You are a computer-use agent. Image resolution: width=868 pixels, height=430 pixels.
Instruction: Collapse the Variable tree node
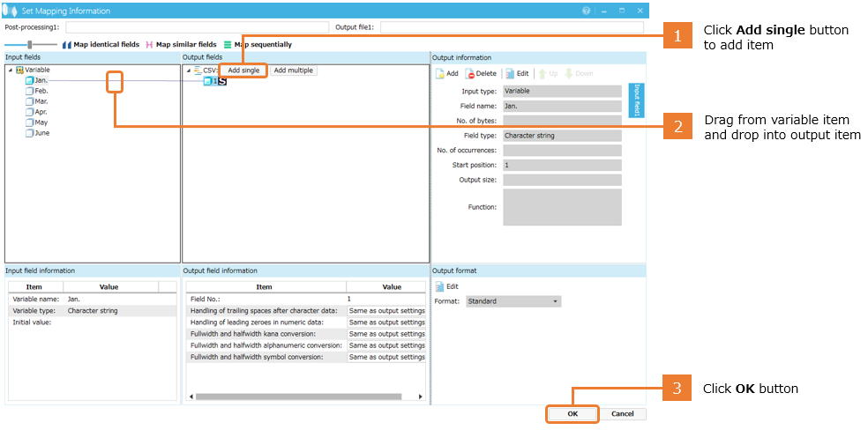(x=10, y=70)
